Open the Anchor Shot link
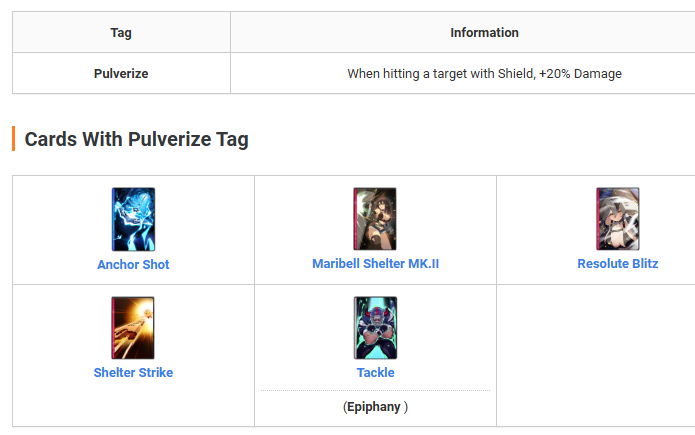The width and height of the screenshot is (695, 435). 133,265
